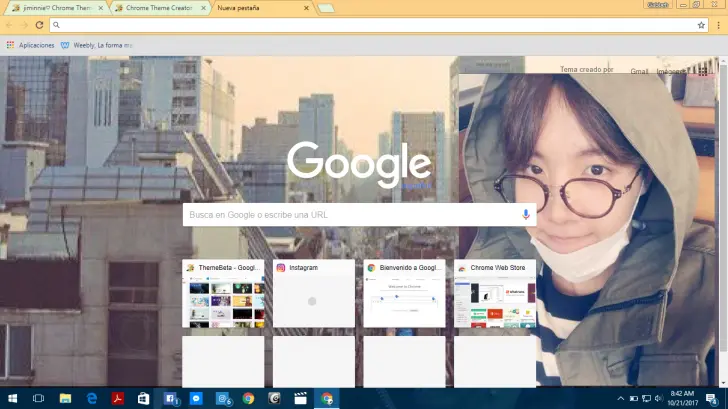Launch Microsoft Edge from the taskbar
Screen dimensions: 728x409
point(92,398)
